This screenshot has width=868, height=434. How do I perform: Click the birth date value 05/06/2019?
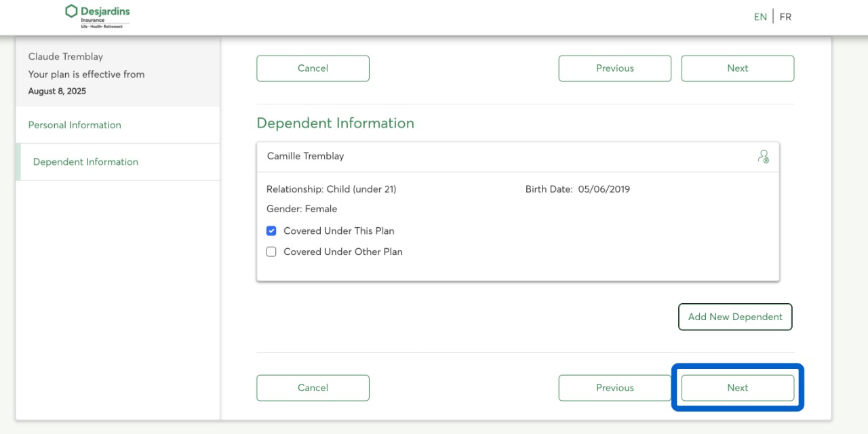[x=604, y=189]
